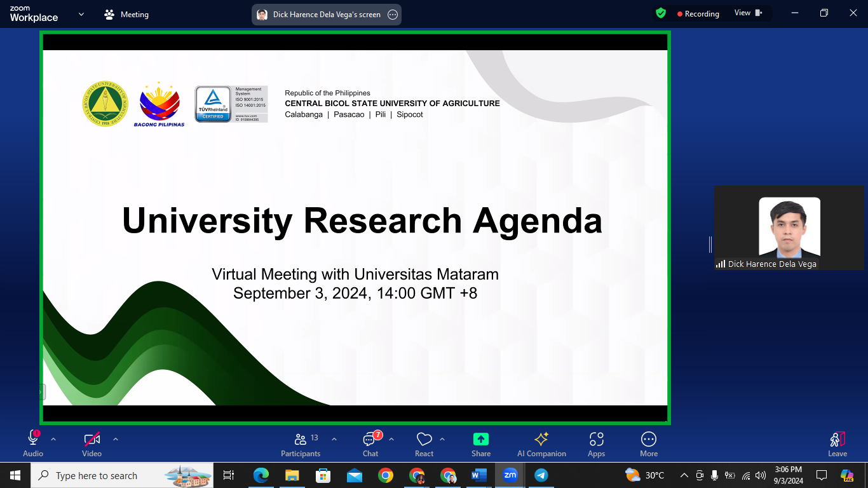Select the Meeting tab
This screenshot has height=488, width=868.
pos(126,14)
